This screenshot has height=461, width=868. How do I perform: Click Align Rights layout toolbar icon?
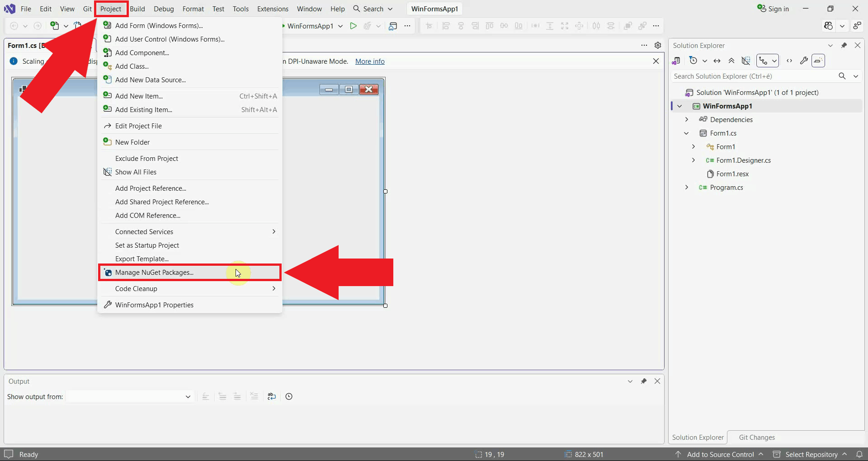coord(475,26)
